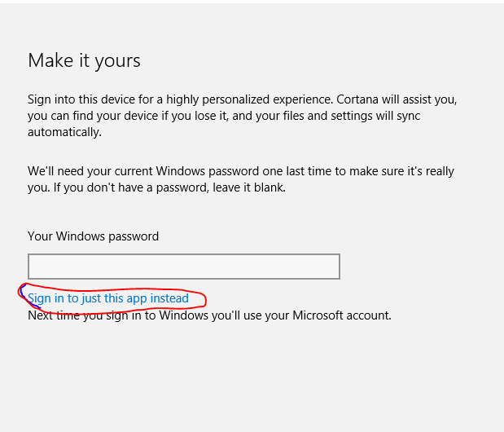This screenshot has height=432, width=504.
Task: Click the words 'Microsoft account.' at the end of the notice
Action: click(342, 315)
